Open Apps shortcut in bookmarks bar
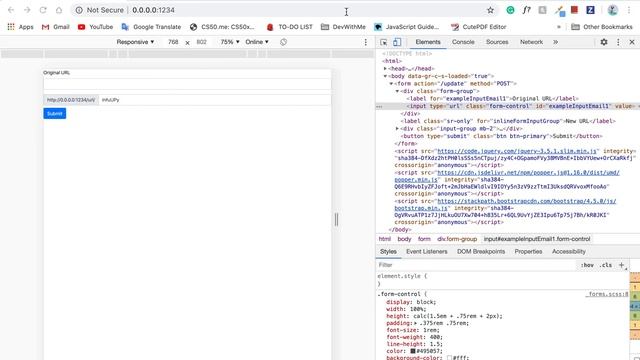This screenshot has width=640, height=360. [20, 27]
